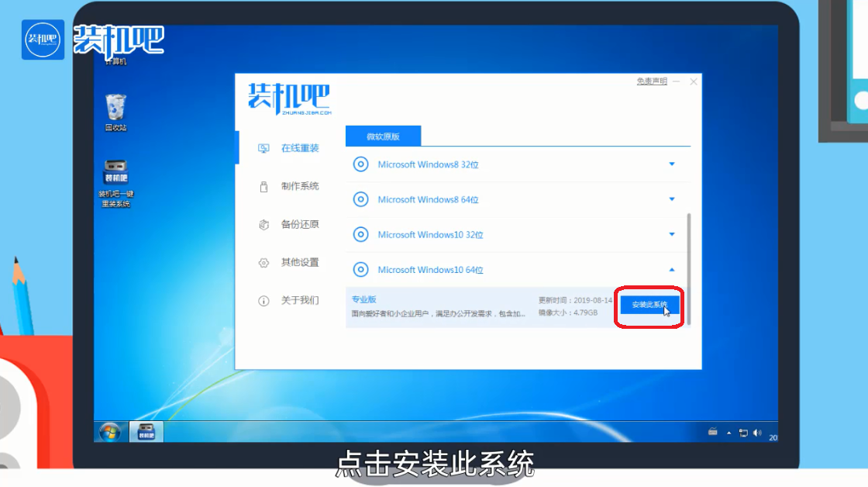Click the Microsoft Windows10 32位 label
Viewport: 868px width, 487px height.
click(430, 235)
